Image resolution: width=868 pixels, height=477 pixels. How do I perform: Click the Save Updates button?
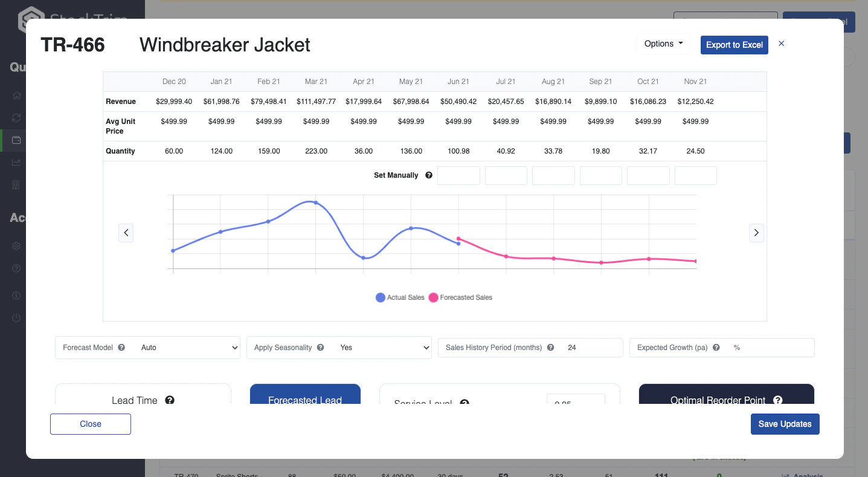click(x=785, y=424)
